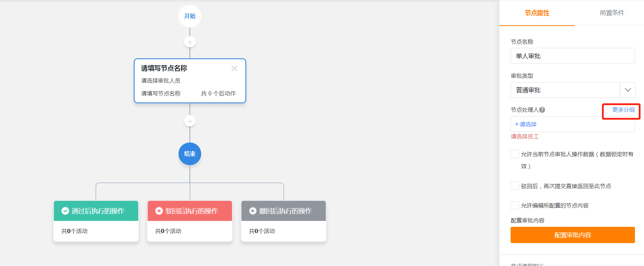The image size is (644, 266).
Task: Select the 开始 start circle node
Action: [190, 16]
